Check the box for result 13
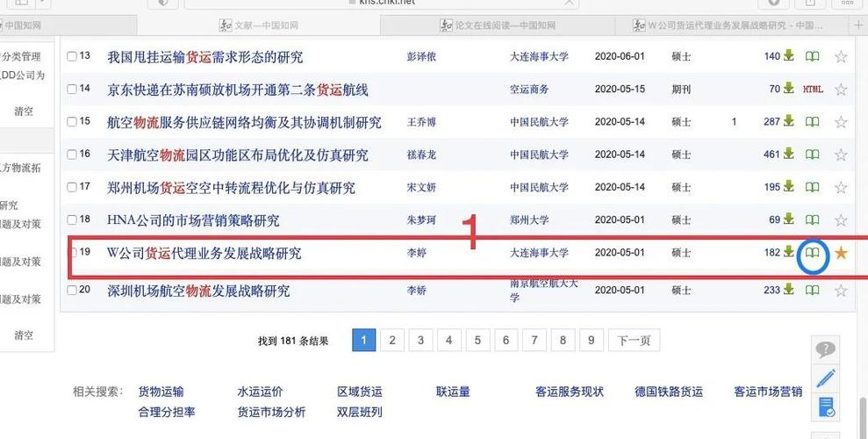868x439 pixels. click(x=72, y=56)
